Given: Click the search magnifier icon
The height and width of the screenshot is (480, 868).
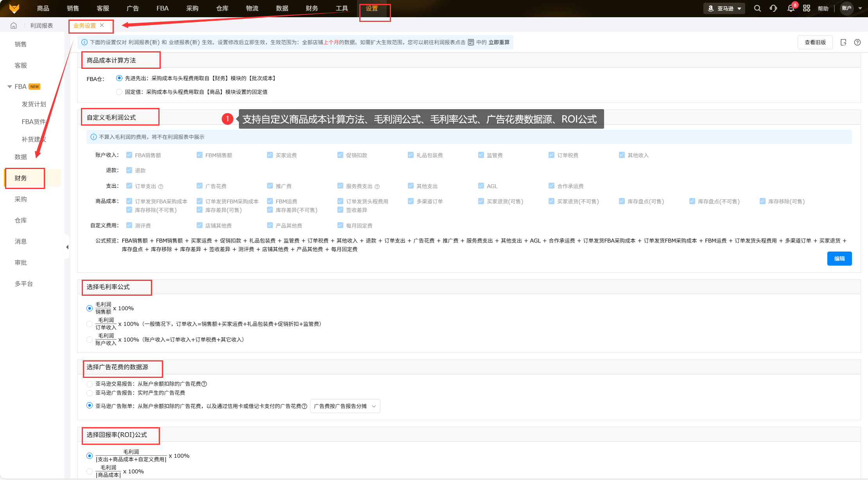Looking at the screenshot, I should pos(757,8).
